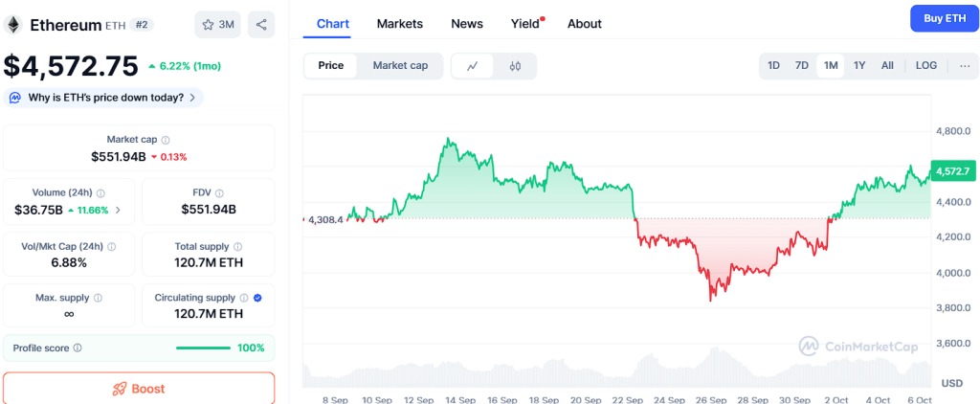Expand Volume (24h) details arrow

coord(119,210)
